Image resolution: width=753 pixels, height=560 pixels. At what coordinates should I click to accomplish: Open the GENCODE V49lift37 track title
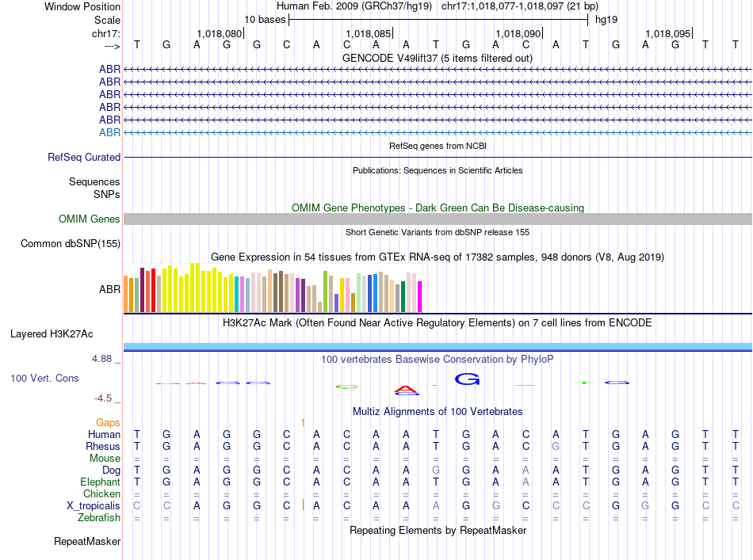pos(437,58)
